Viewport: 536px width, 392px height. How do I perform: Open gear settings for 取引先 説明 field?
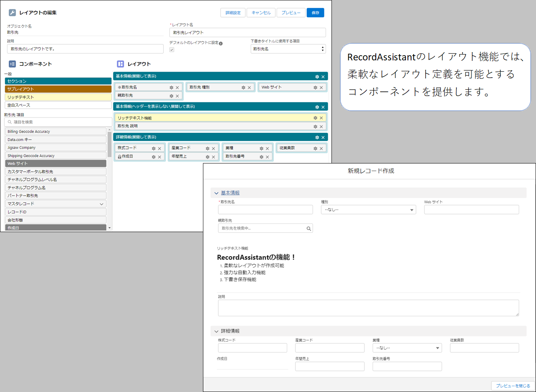[x=315, y=126]
